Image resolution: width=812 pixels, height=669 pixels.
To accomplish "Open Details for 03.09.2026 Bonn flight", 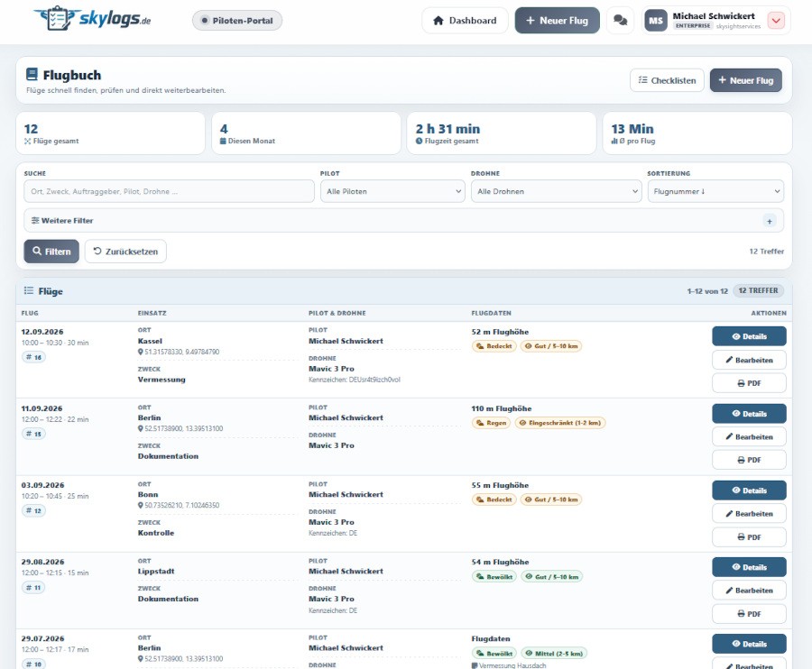I will coord(749,490).
